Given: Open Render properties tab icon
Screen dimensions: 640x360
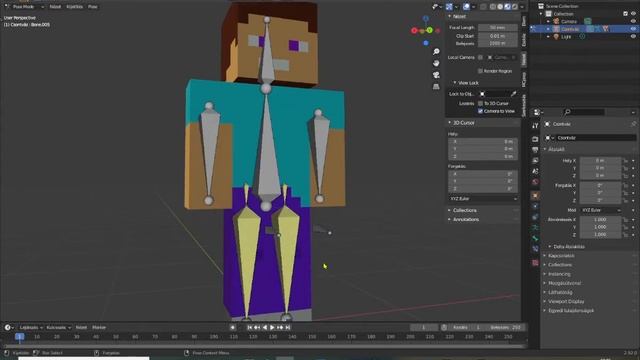Looking at the screenshot, I should 535,139.
